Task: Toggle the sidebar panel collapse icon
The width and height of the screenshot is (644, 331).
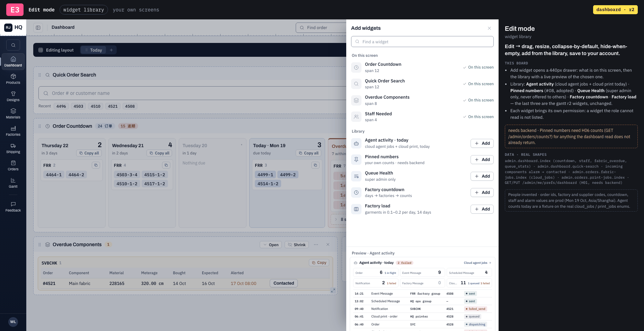Action: pos(38,28)
